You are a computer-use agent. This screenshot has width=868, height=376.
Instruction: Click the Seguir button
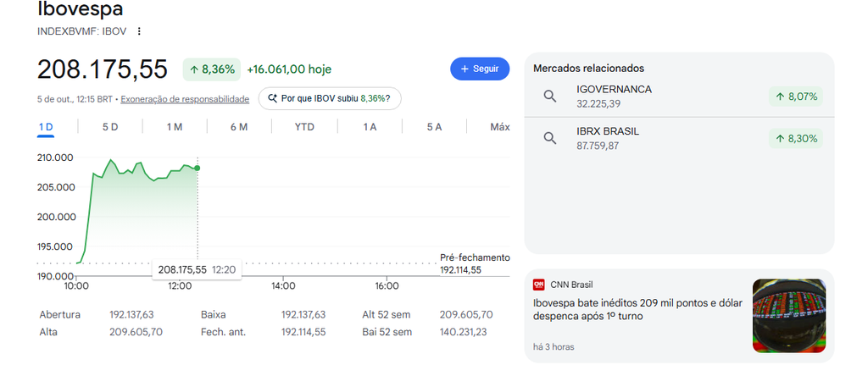click(x=480, y=69)
